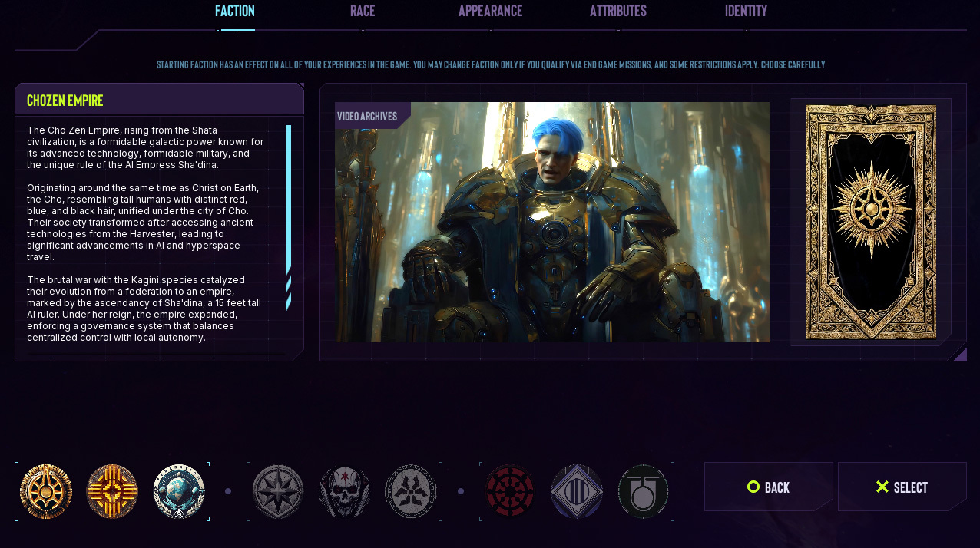The width and height of the screenshot is (980, 548).
Task: Select the gray compass star faction emblem
Action: click(x=278, y=491)
